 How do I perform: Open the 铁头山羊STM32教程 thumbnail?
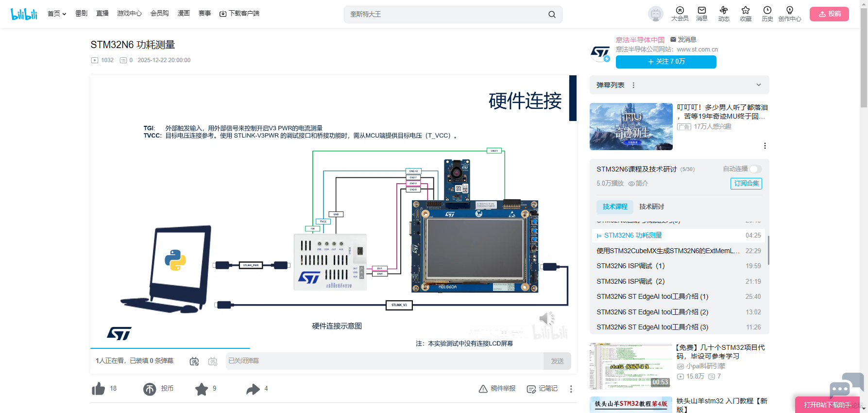pyautogui.click(x=631, y=405)
